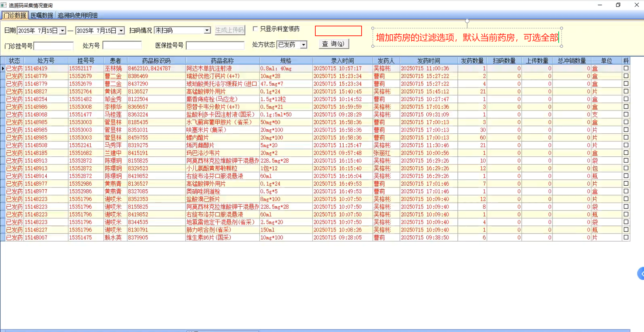Click the 患者 column header
Screen dimensions: 644x332
pos(115,61)
